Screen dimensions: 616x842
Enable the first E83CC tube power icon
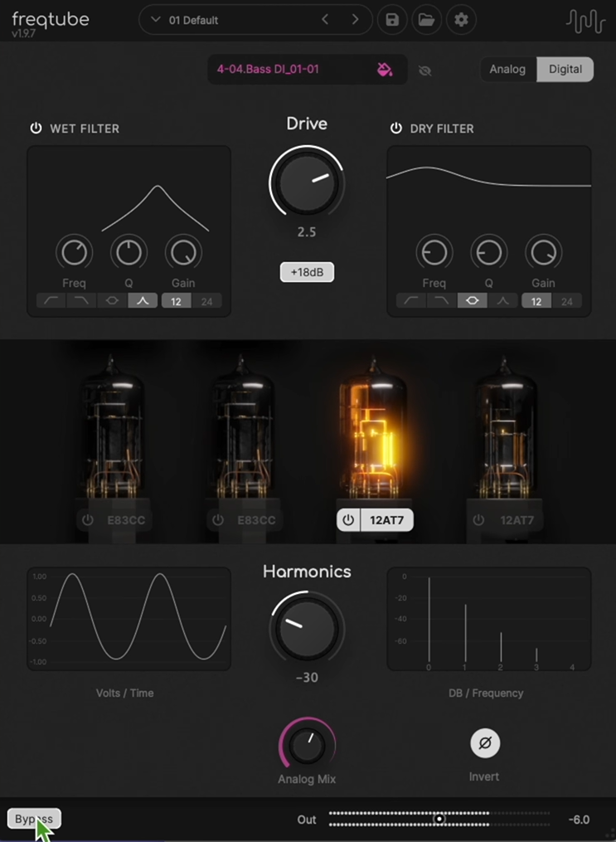pos(87,520)
